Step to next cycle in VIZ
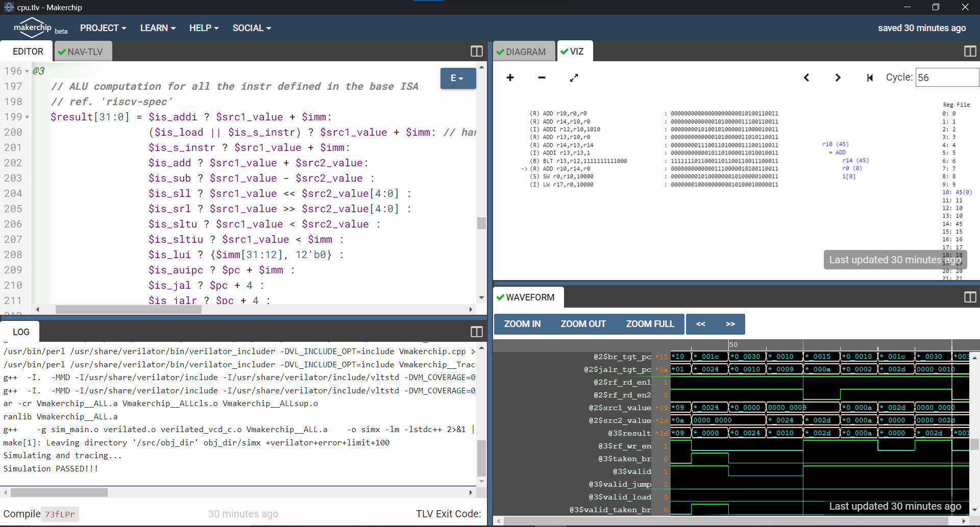Viewport: 980px width, 527px height. 838,78
